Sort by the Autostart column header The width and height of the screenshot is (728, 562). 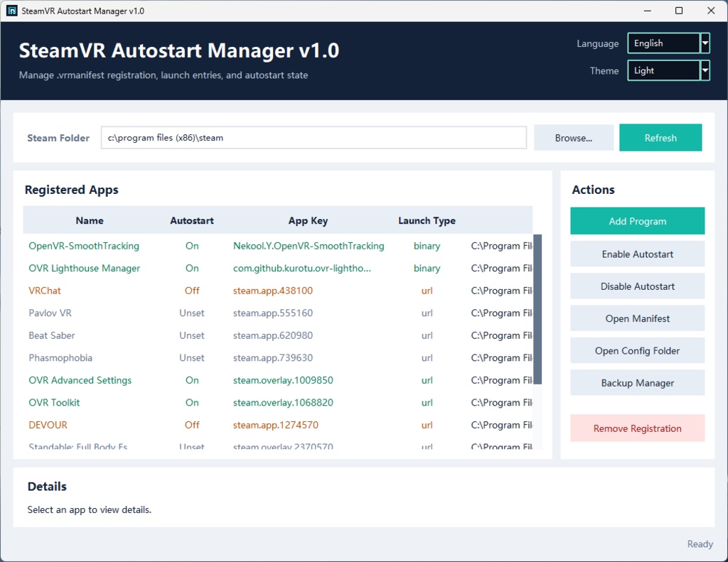pyautogui.click(x=192, y=220)
